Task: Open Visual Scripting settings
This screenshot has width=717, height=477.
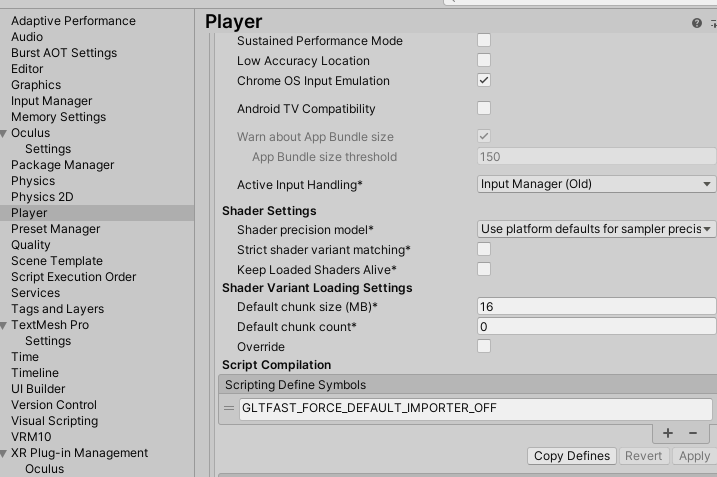Action: (x=54, y=421)
